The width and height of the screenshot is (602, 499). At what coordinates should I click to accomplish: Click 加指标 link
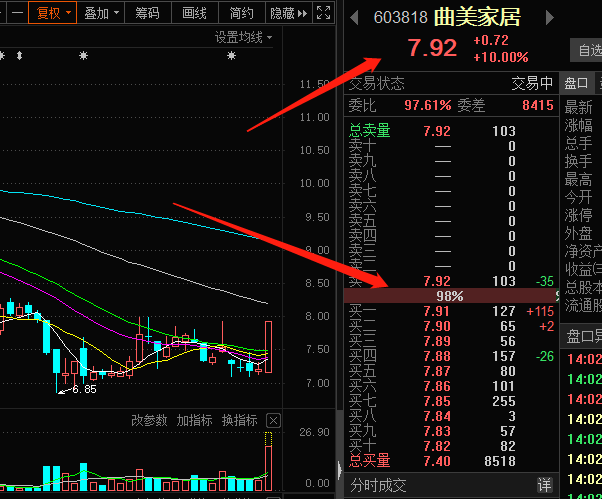[x=194, y=420]
